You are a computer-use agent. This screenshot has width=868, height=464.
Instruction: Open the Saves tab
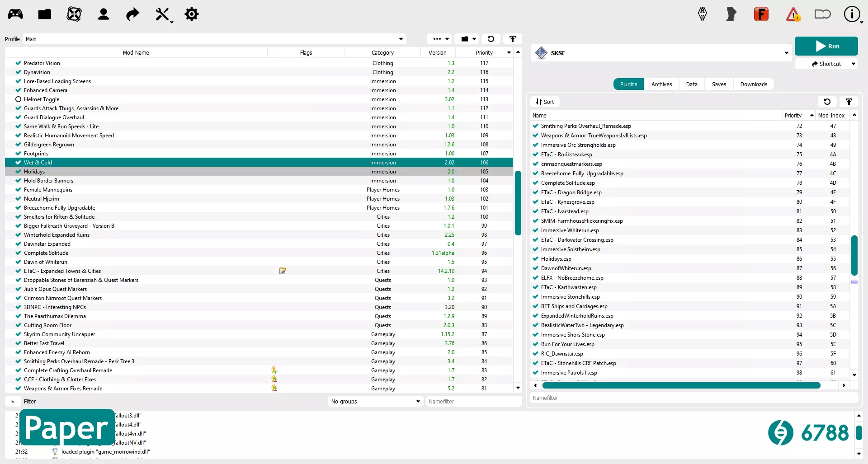pyautogui.click(x=719, y=84)
